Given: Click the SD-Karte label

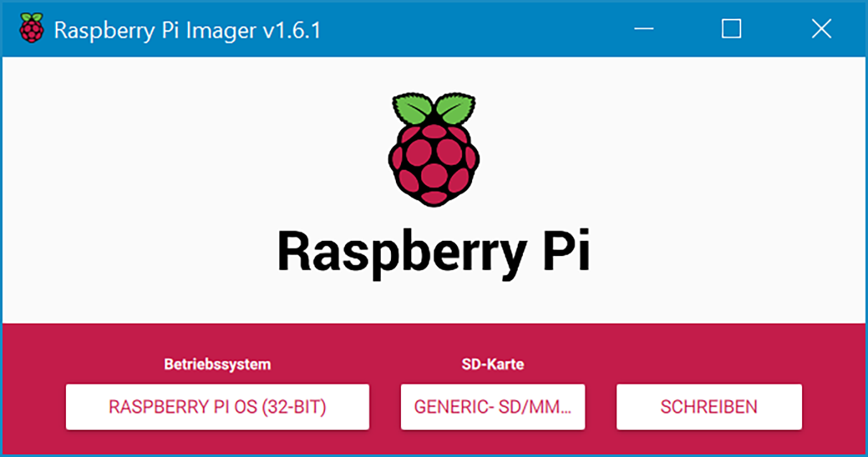Looking at the screenshot, I should (x=493, y=364).
